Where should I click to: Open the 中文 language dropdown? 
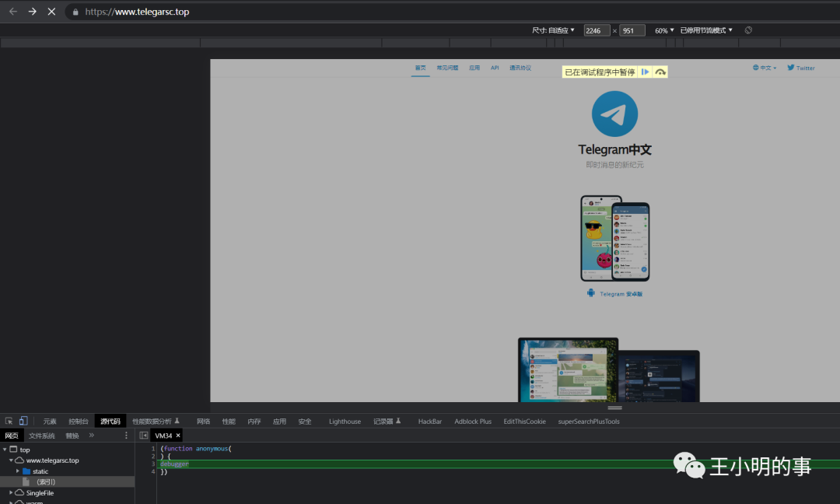pos(765,68)
